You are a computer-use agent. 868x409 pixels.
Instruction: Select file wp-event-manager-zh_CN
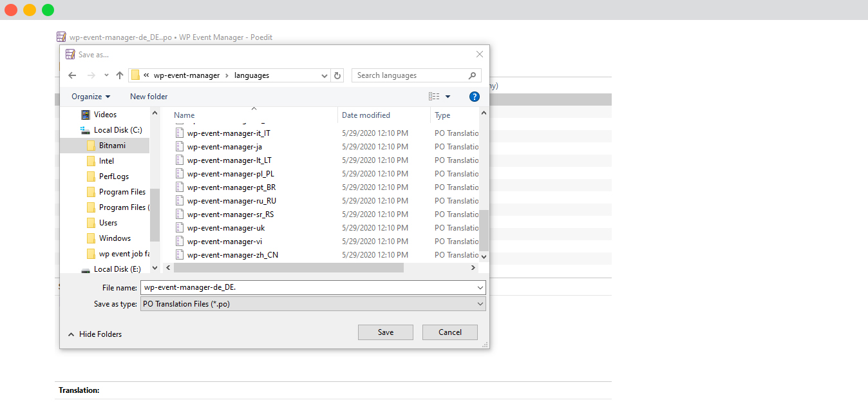pos(232,255)
